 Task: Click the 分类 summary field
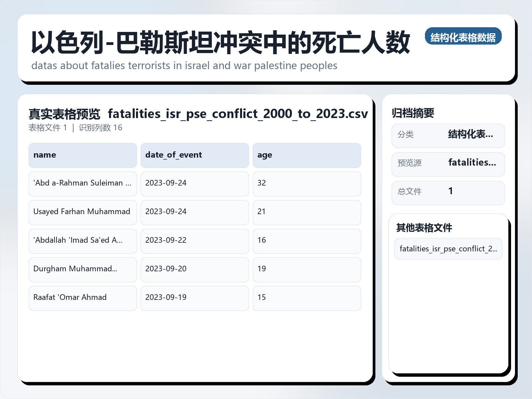[x=448, y=135]
